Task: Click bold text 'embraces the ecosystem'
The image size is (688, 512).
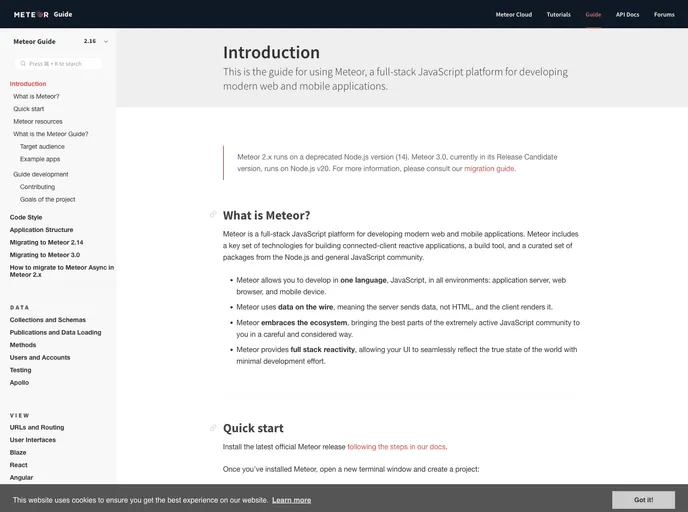Action: pos(304,323)
